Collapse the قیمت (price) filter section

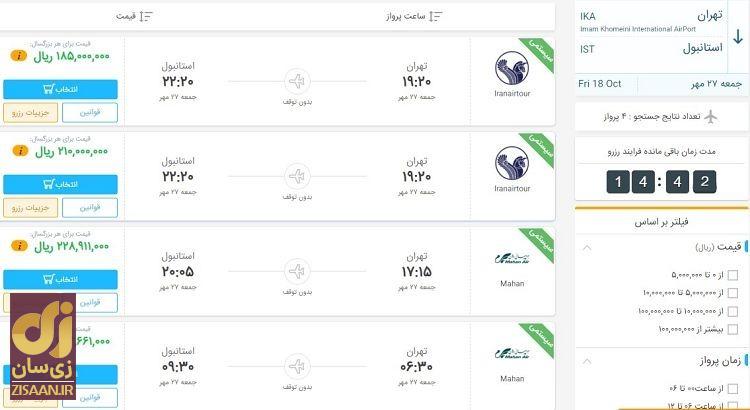pyautogui.click(x=587, y=247)
